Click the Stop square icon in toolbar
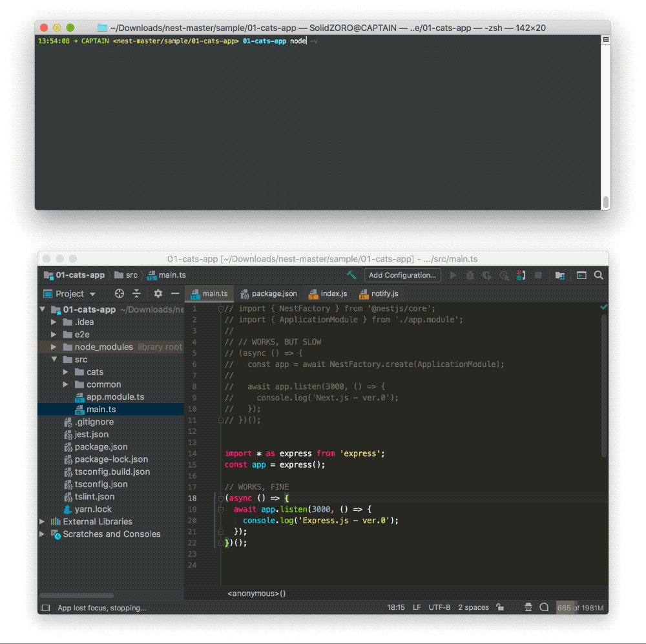 538,275
